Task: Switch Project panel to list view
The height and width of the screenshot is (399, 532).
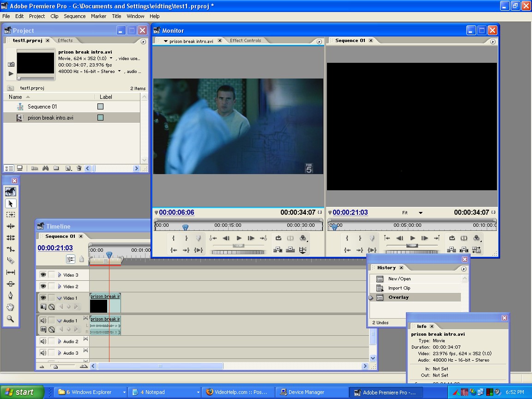Action: 9,168
